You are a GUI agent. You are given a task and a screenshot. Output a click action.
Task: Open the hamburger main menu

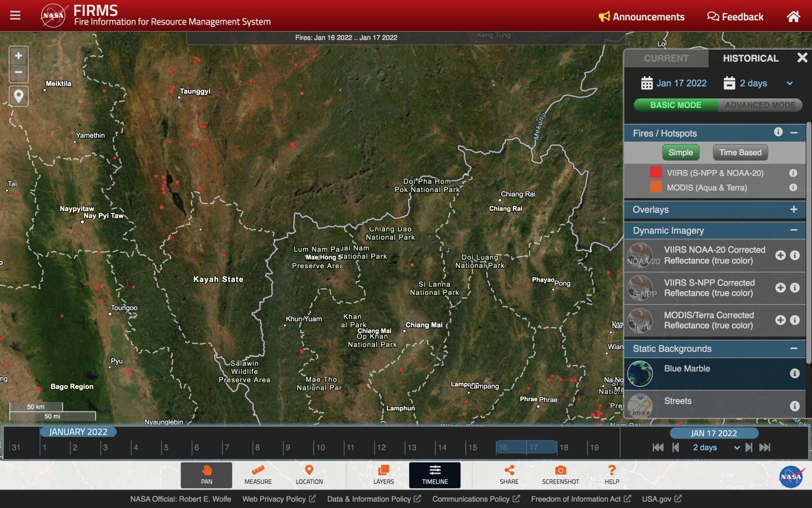tap(15, 15)
